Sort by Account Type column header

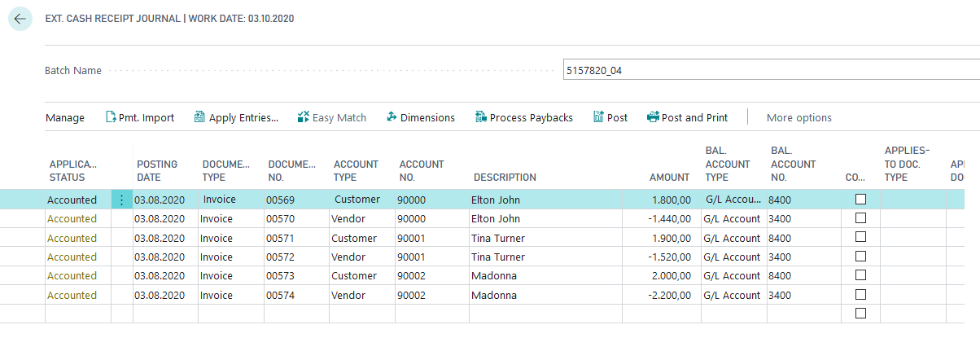coord(356,170)
